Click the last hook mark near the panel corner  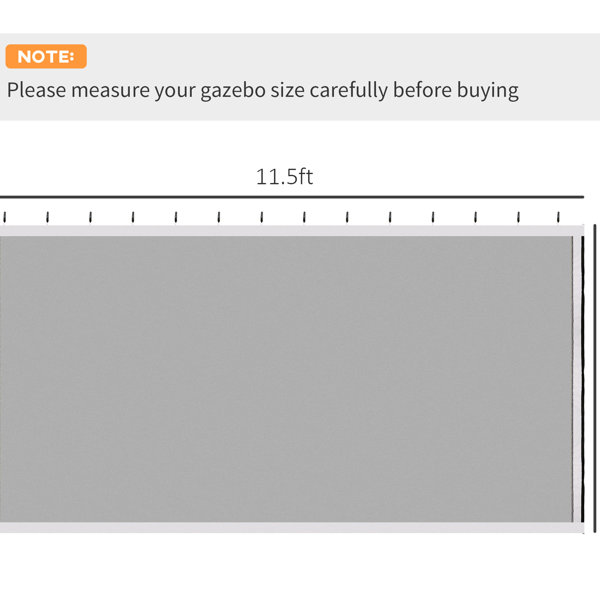[558, 217]
